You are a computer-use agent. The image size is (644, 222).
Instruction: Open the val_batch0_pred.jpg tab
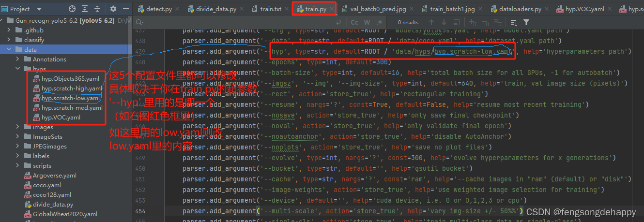pyautogui.click(x=374, y=9)
